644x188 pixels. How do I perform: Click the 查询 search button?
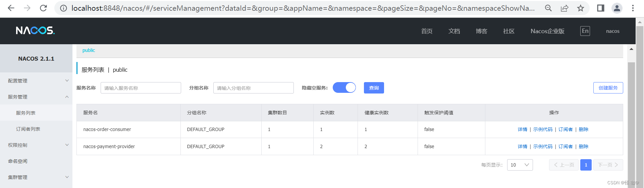pyautogui.click(x=374, y=88)
